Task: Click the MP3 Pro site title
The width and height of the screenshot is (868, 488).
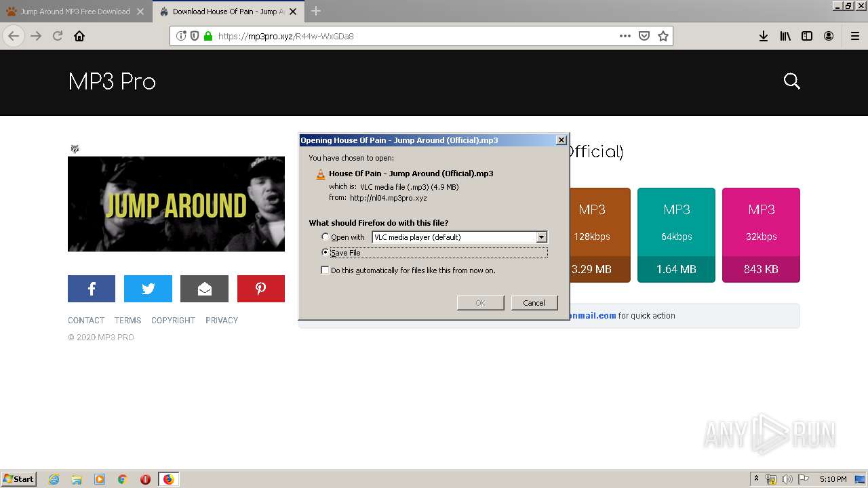Action: [112, 82]
